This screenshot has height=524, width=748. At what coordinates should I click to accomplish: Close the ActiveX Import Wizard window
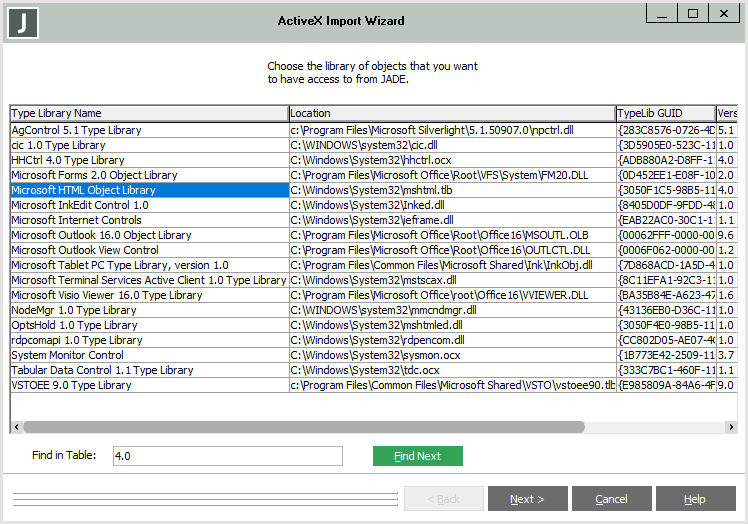[x=724, y=13]
